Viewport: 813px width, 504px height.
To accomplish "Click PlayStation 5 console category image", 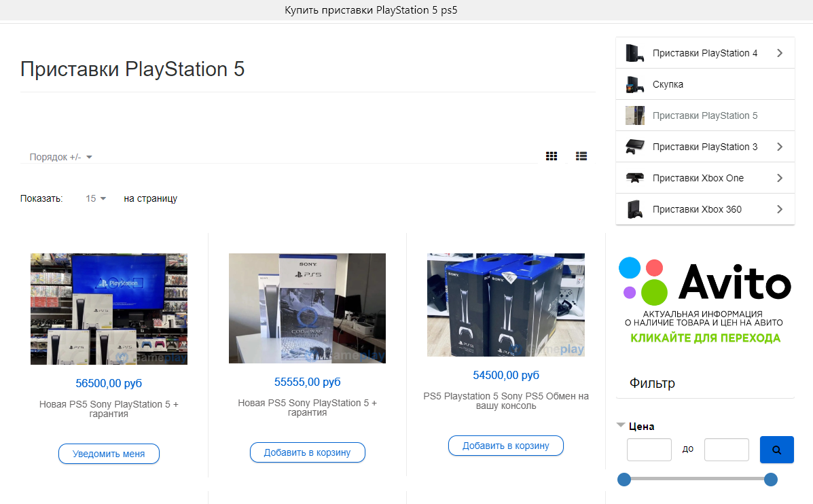I will pyautogui.click(x=634, y=115).
